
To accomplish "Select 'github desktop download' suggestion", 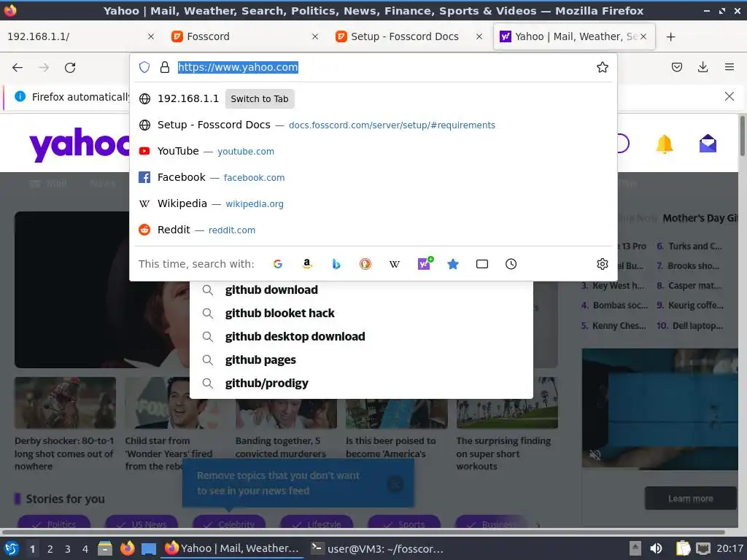I will [361, 336].
